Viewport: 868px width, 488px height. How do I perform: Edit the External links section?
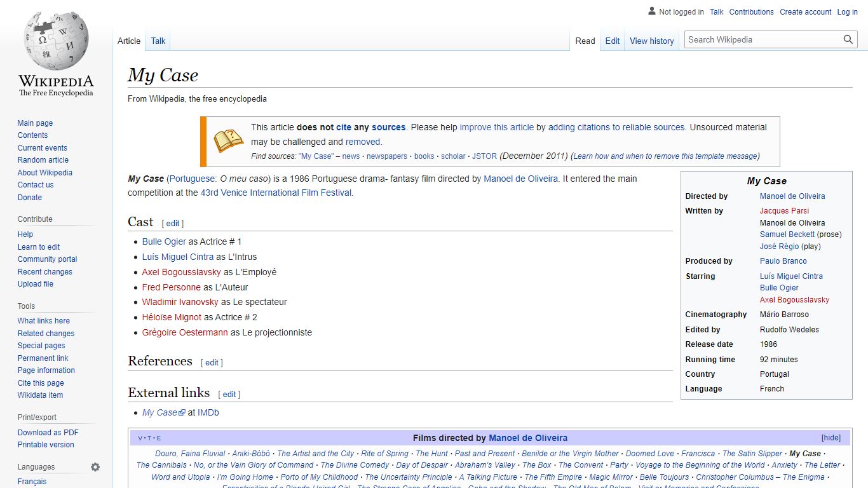(229, 395)
